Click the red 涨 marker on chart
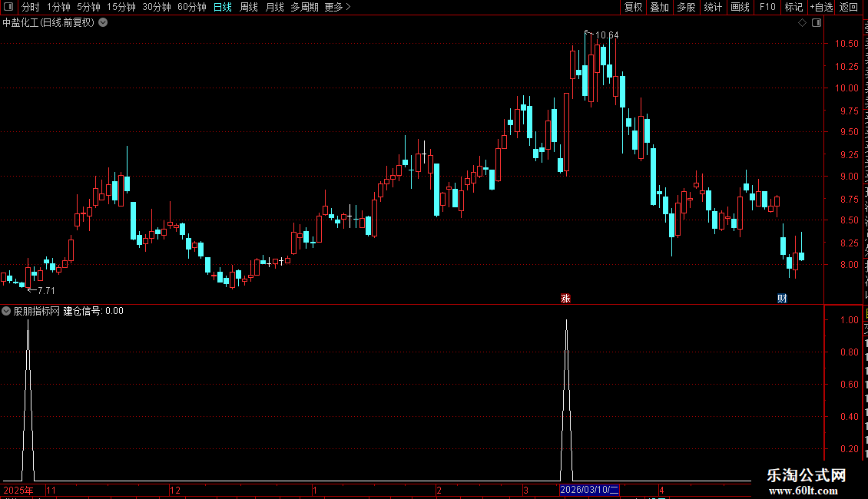868x499 pixels. pyautogui.click(x=565, y=298)
